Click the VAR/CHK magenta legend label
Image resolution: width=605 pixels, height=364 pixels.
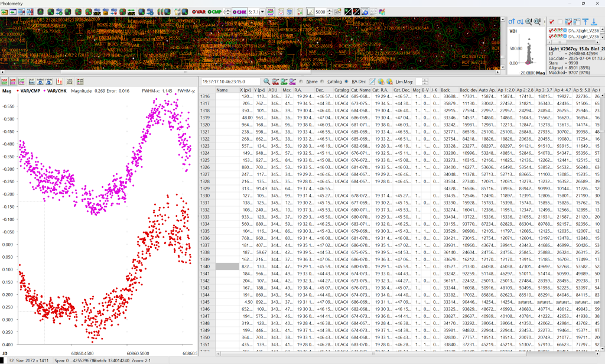tap(57, 91)
